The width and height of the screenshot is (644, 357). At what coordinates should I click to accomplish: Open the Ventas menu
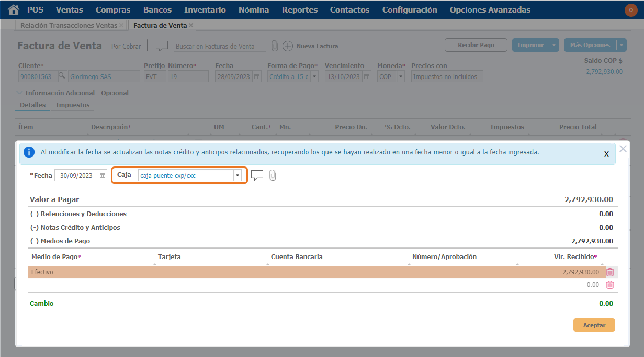69,10
